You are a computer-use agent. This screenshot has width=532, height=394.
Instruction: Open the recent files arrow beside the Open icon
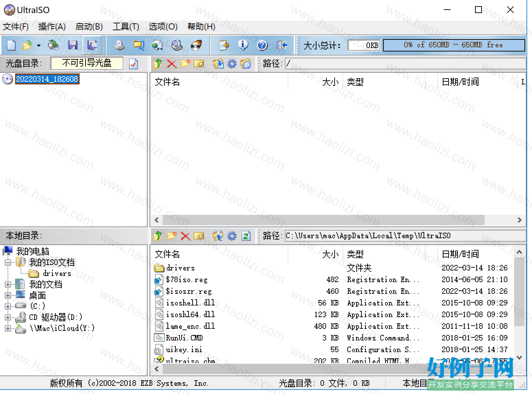pos(39,45)
